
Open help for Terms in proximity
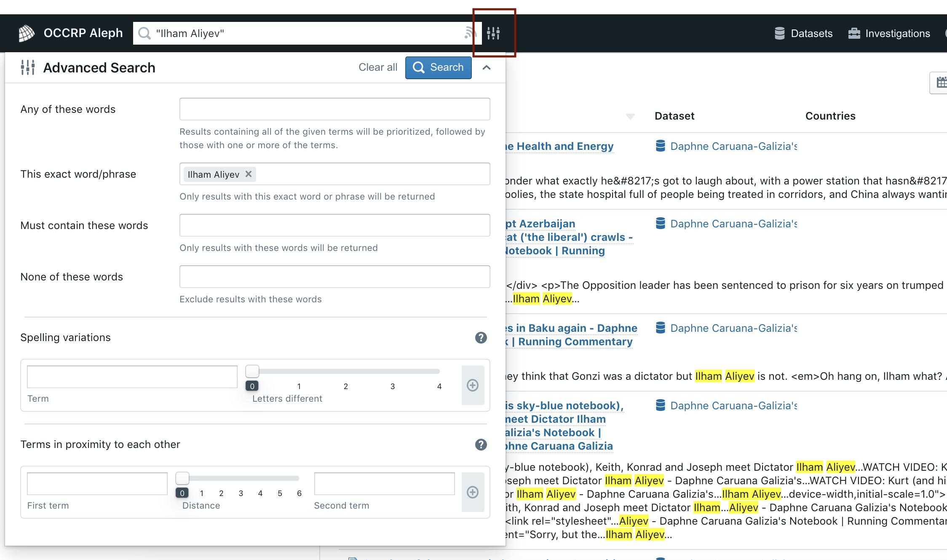click(x=481, y=445)
